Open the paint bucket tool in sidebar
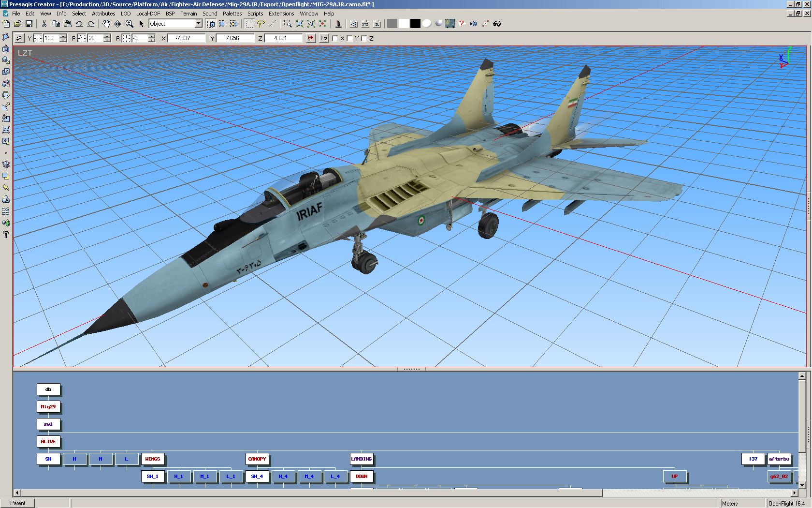The width and height of the screenshot is (812, 508). (6, 118)
